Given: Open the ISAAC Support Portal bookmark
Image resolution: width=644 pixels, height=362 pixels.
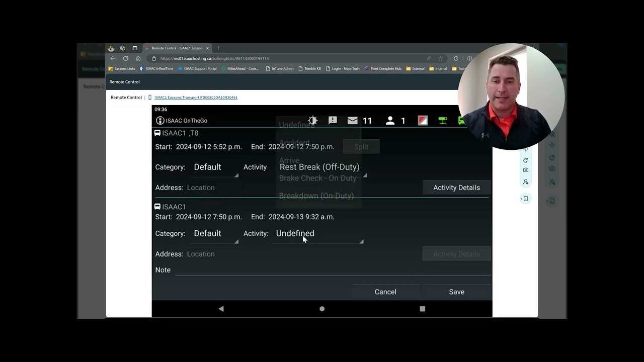Looking at the screenshot, I should point(197,69).
